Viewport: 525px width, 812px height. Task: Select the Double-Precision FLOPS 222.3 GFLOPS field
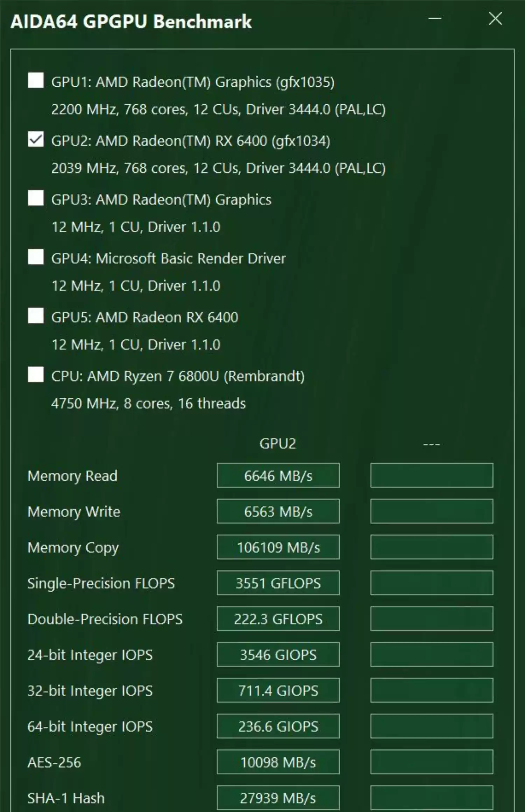tap(278, 619)
